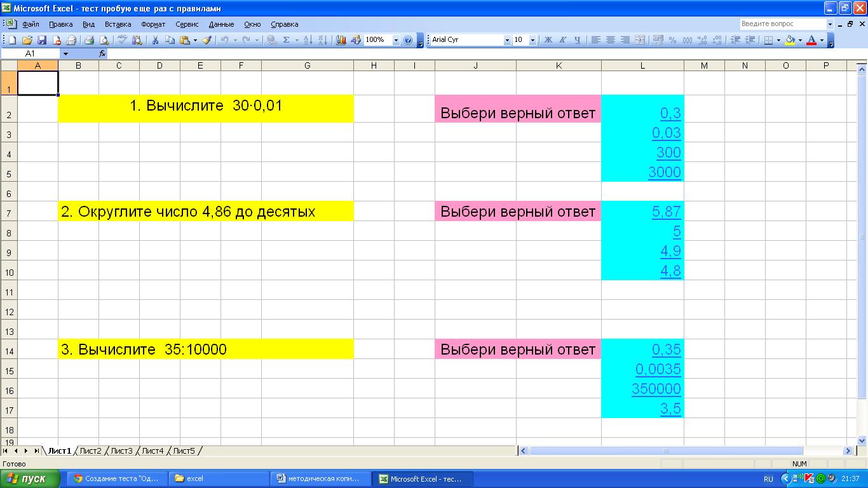Open the font size 10 dropdown
The image size is (868, 488).
click(x=532, y=40)
